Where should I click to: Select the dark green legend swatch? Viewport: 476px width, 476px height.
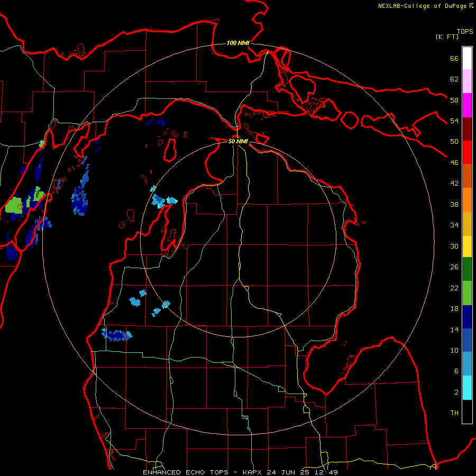(467, 269)
